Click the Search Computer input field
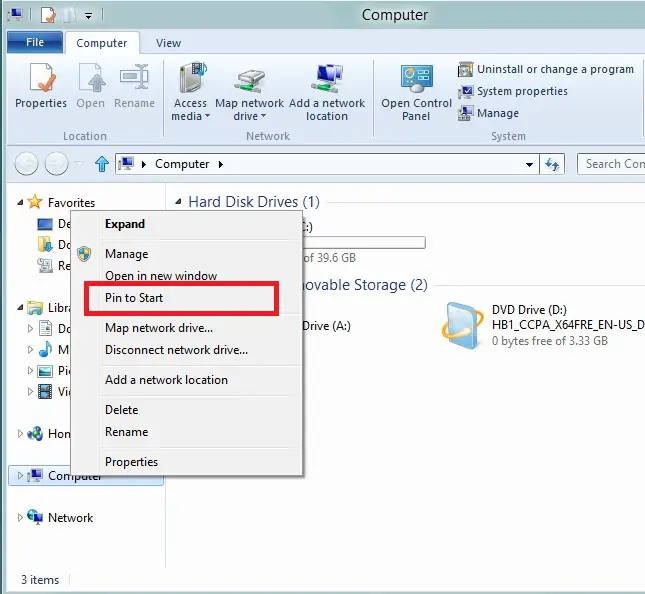The width and height of the screenshot is (645, 594). (612, 164)
